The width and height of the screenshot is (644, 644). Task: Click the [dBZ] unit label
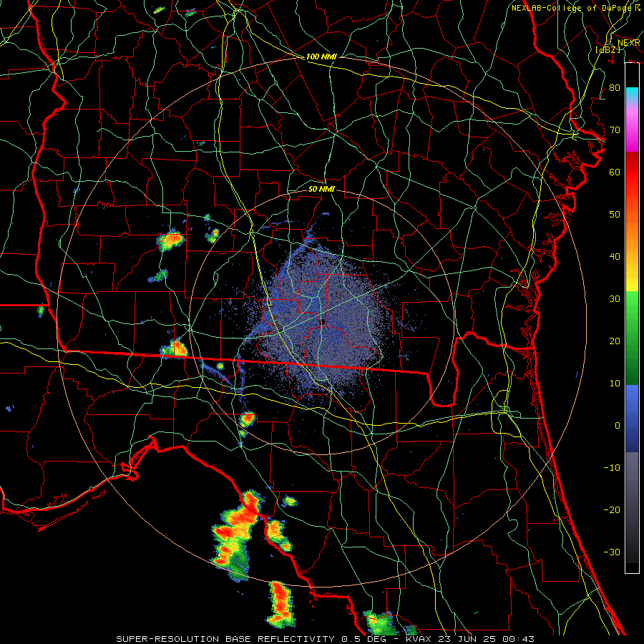pyautogui.click(x=608, y=50)
